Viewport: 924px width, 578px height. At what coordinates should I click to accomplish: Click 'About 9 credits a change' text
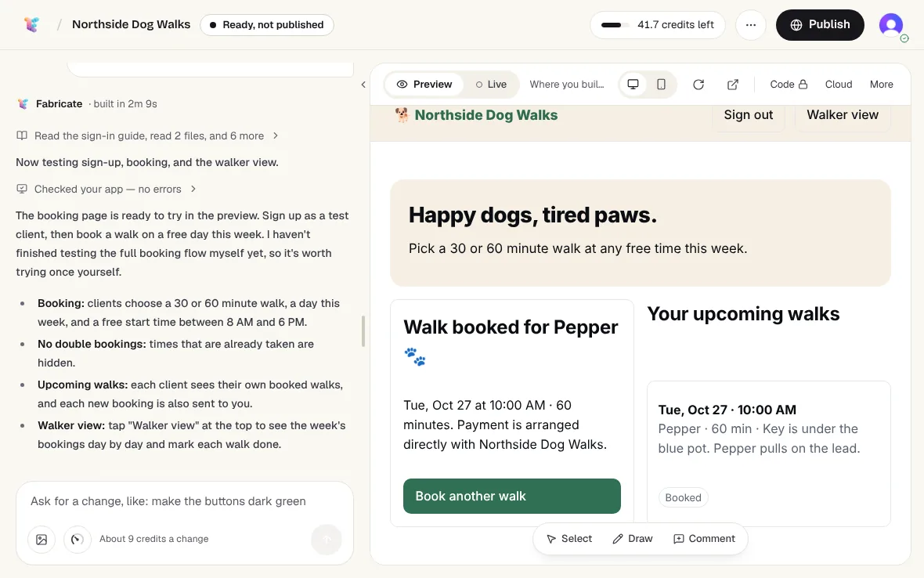(153, 539)
